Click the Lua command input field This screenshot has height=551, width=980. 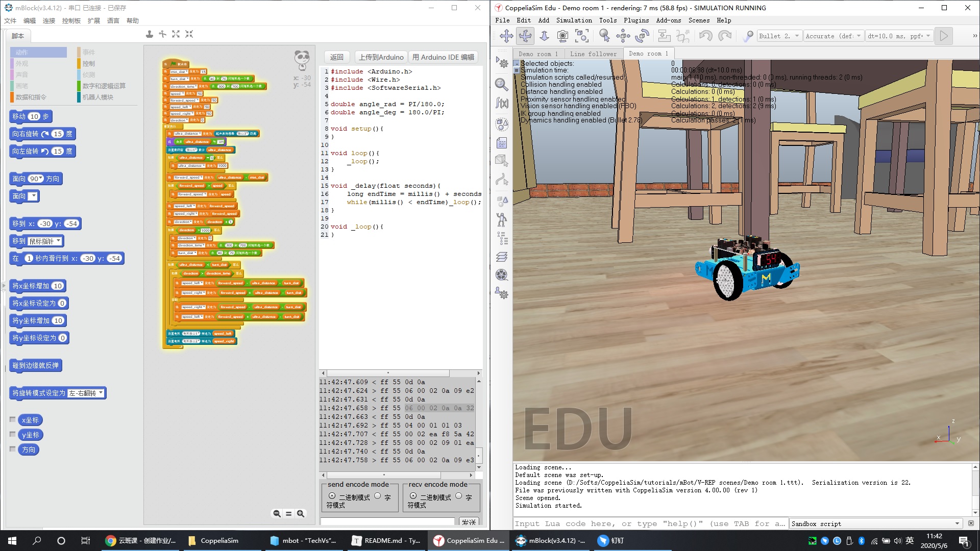click(x=649, y=523)
